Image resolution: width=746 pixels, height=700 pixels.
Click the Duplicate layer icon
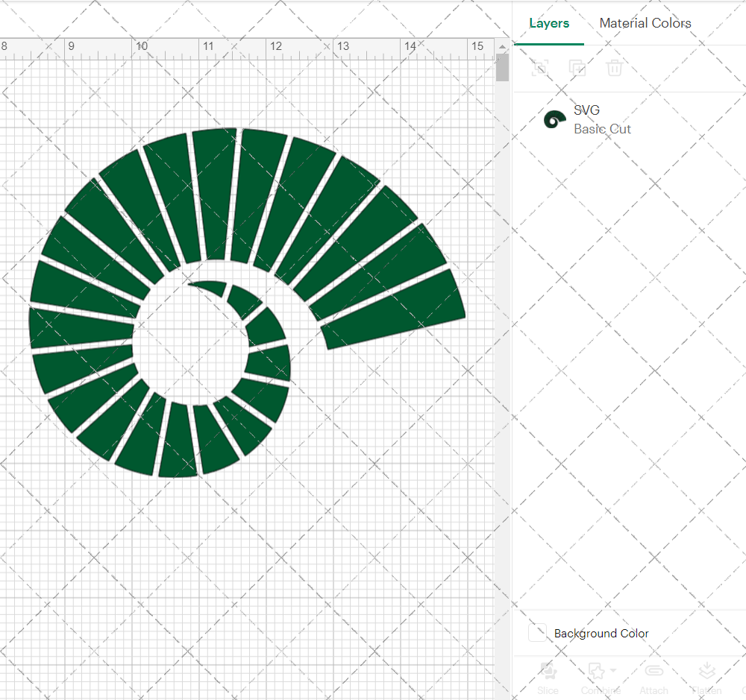tap(577, 68)
